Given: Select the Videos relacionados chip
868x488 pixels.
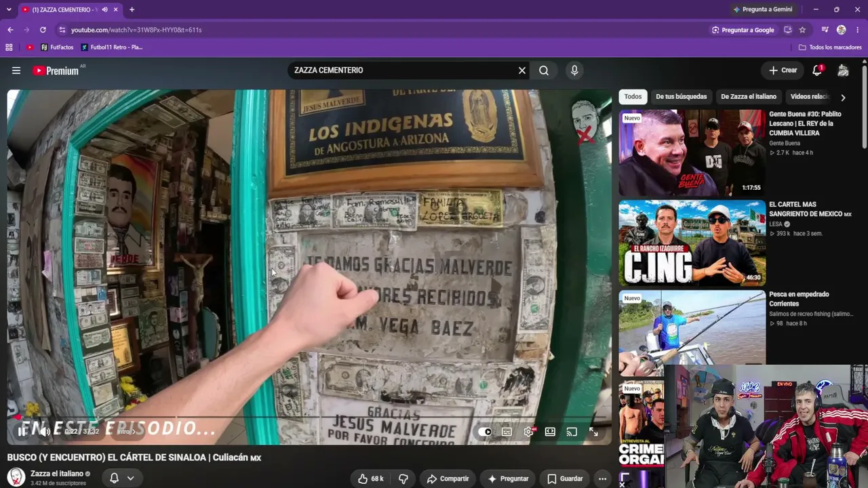Looking at the screenshot, I should coord(810,97).
